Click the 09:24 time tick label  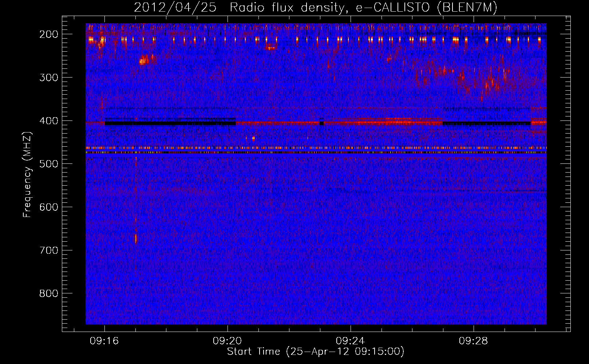(351, 341)
